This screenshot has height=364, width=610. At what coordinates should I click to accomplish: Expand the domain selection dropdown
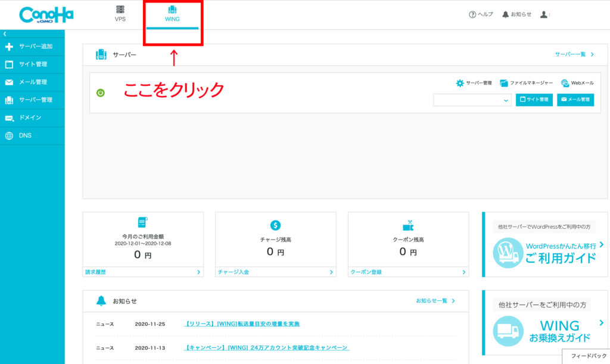coord(472,100)
